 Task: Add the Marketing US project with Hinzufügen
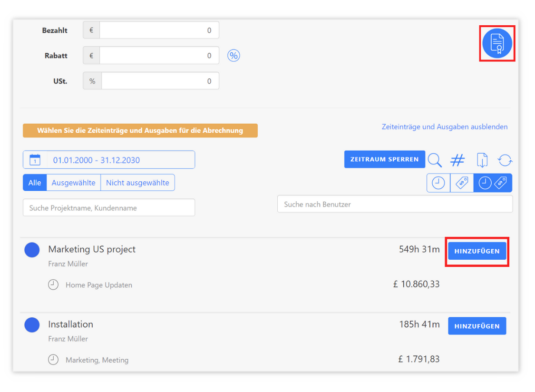pyautogui.click(x=477, y=251)
